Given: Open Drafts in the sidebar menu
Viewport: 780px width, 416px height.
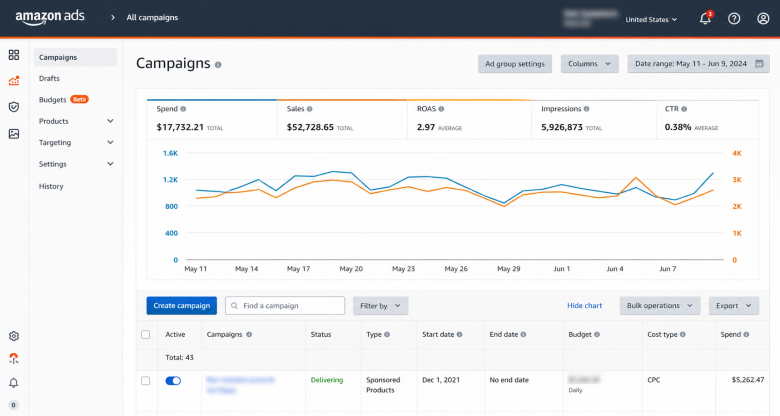Looking at the screenshot, I should click(x=49, y=78).
